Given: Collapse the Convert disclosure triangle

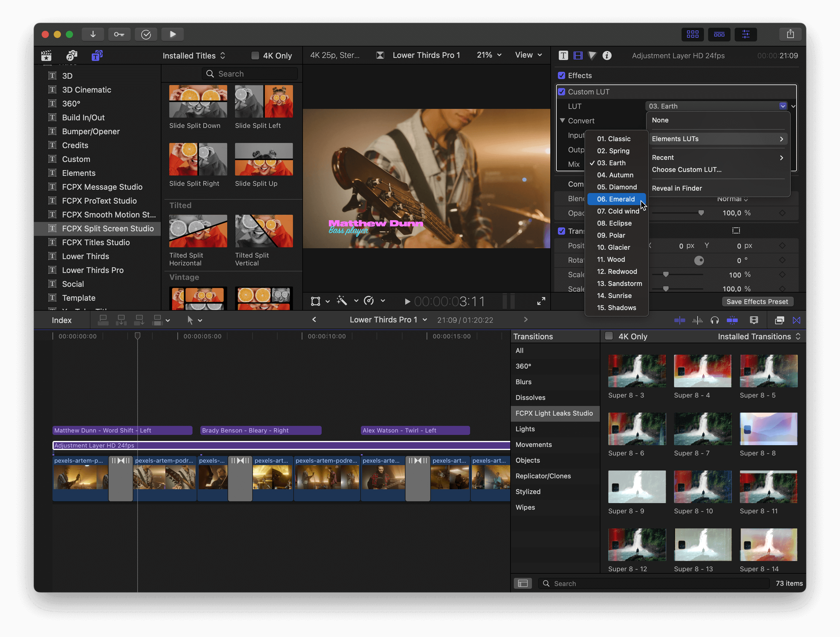Looking at the screenshot, I should [x=562, y=120].
